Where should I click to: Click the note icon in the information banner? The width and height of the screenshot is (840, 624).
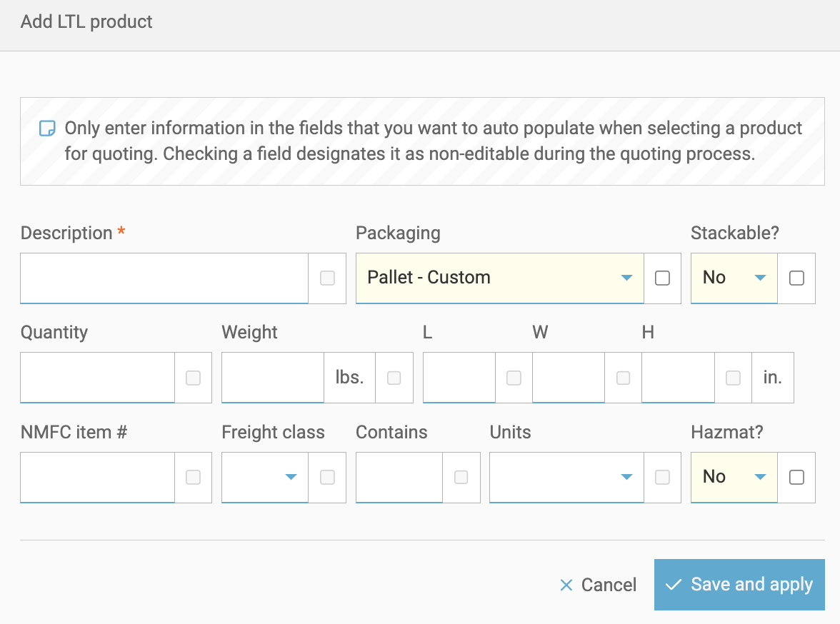point(46,129)
